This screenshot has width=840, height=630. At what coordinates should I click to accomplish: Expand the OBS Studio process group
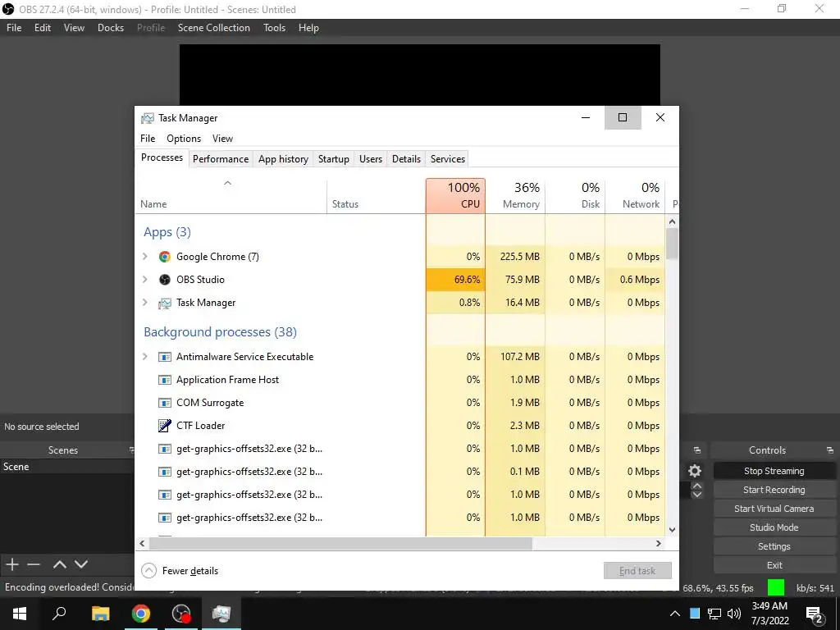(x=144, y=280)
